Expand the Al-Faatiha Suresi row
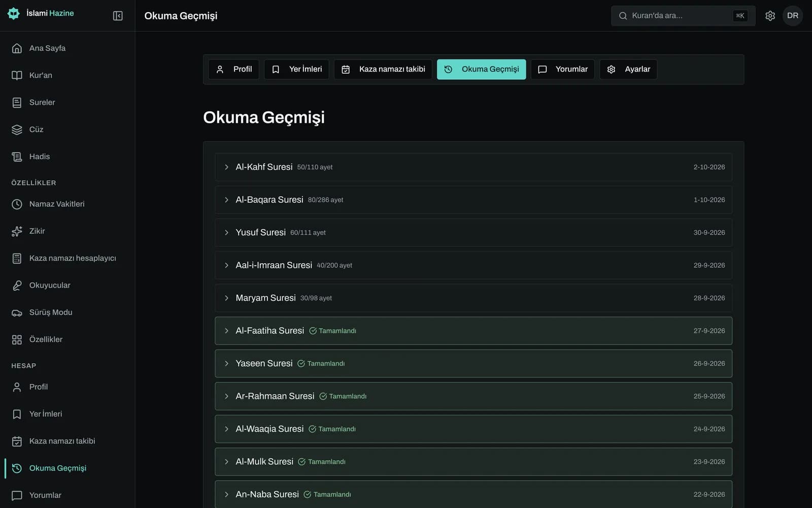The height and width of the screenshot is (508, 812). coord(473,331)
